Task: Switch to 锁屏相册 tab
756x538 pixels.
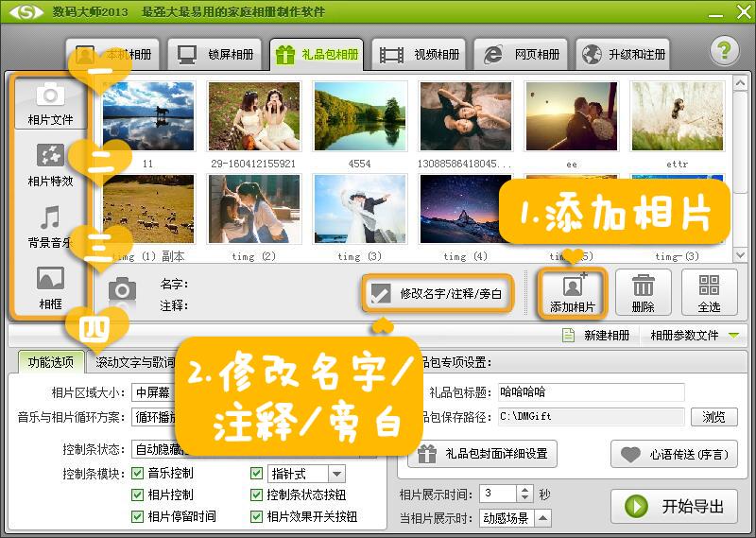Action: pos(215,55)
